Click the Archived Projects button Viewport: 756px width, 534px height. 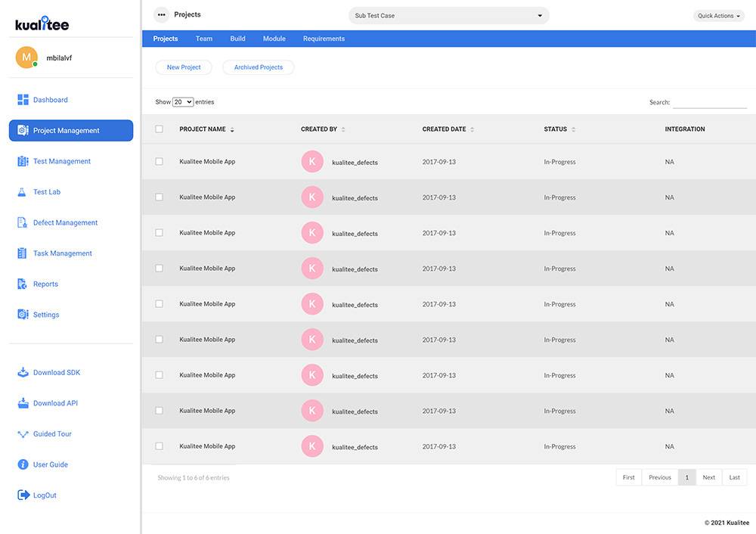259,67
